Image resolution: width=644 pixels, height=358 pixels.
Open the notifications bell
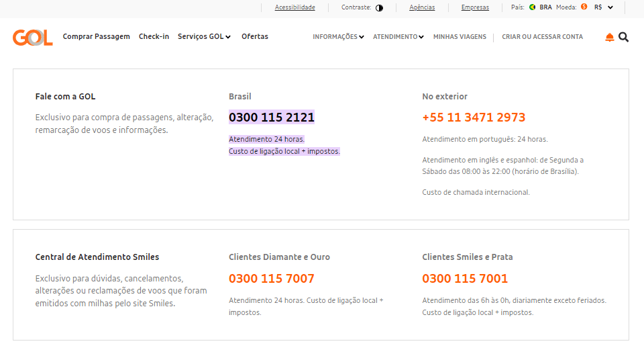609,37
